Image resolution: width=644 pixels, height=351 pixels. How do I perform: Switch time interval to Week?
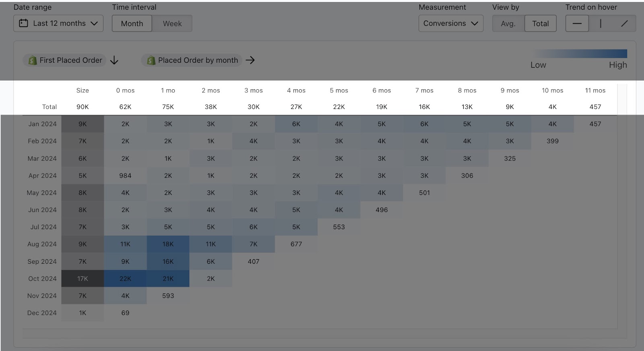172,23
